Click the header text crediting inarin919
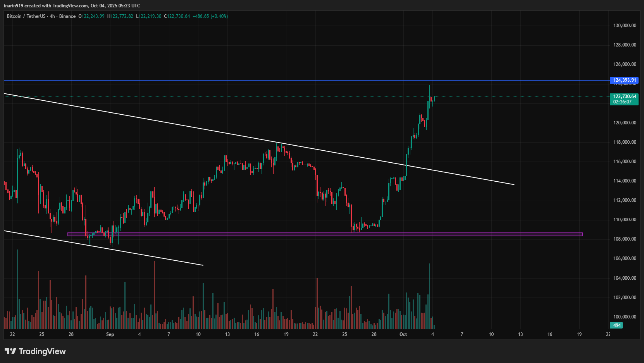 pos(72,6)
